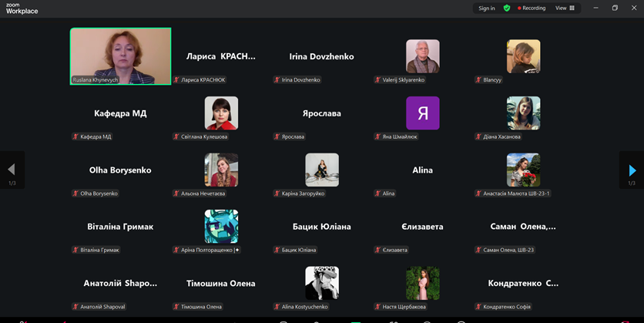Click the Sign in button
This screenshot has height=323, width=644.
486,8
